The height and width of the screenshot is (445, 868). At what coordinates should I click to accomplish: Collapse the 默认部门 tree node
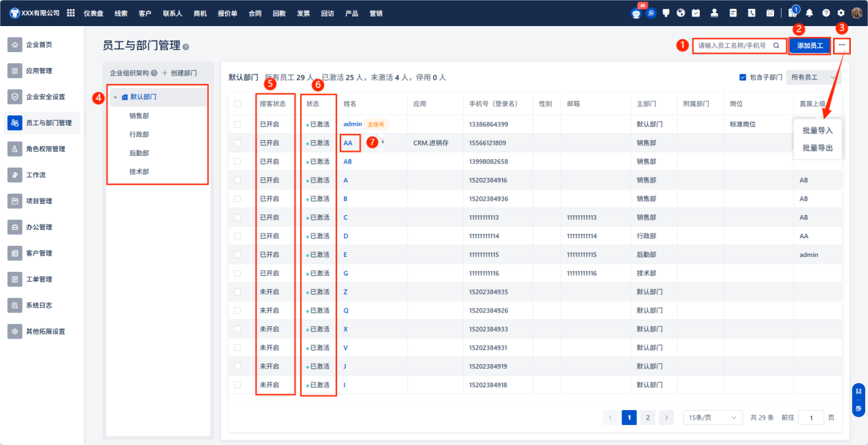coord(115,98)
